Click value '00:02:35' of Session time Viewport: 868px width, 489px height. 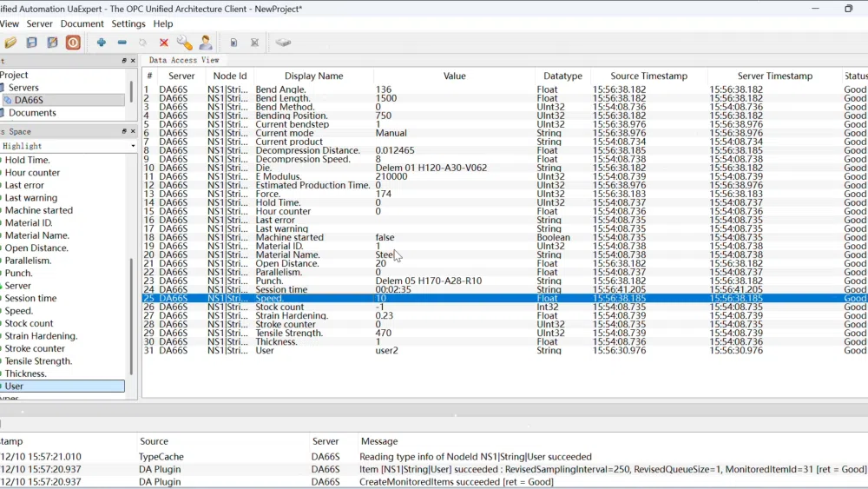point(393,289)
